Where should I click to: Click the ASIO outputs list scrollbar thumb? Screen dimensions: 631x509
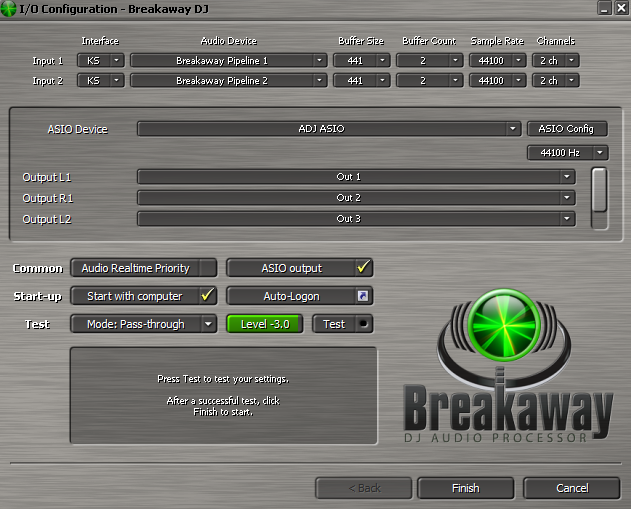[x=599, y=190]
